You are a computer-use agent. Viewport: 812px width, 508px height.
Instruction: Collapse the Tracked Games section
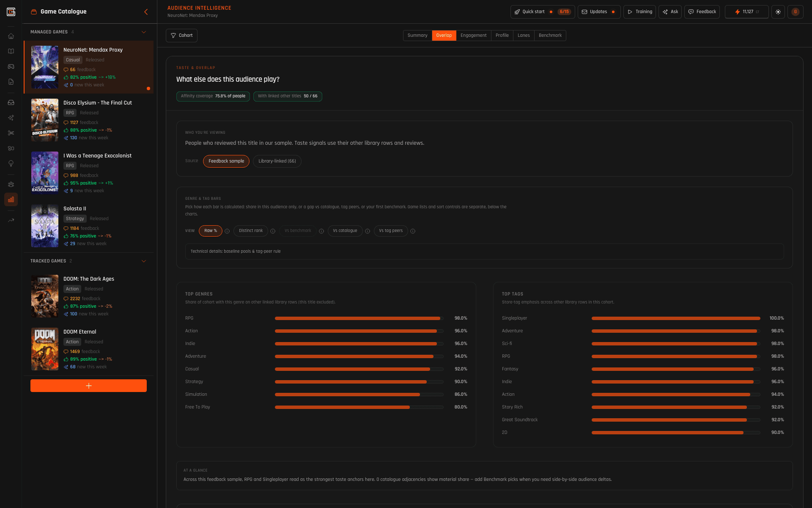coord(144,261)
